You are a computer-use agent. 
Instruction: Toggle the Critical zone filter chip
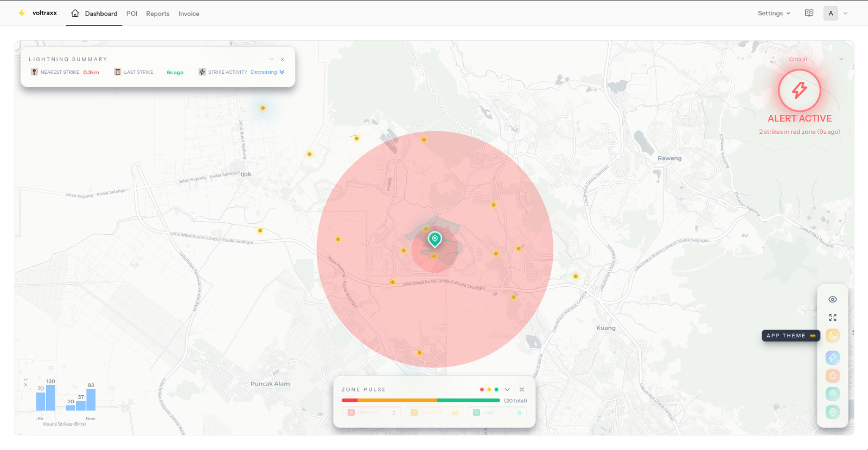tap(372, 413)
